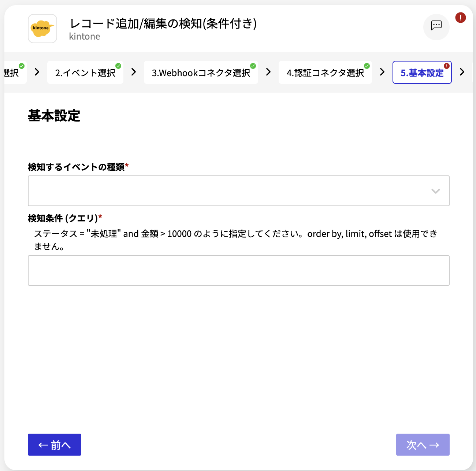Viewport: 476px width, 471px height.
Task: Click chevron between steps 3 and 4
Action: click(268, 72)
